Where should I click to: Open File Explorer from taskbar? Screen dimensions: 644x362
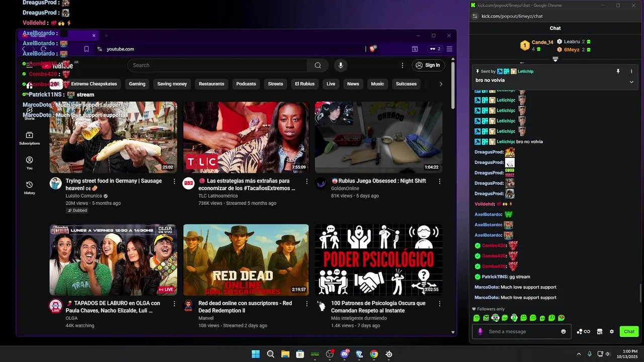click(x=285, y=354)
